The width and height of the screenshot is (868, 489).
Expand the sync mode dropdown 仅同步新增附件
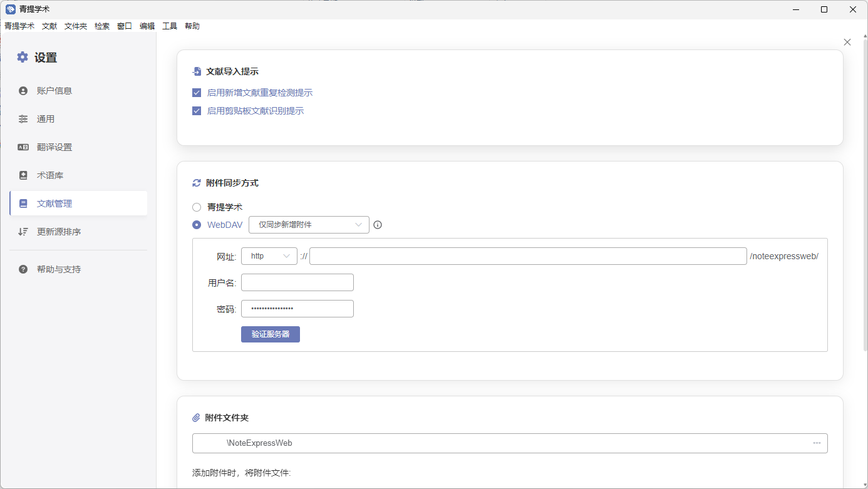click(309, 225)
